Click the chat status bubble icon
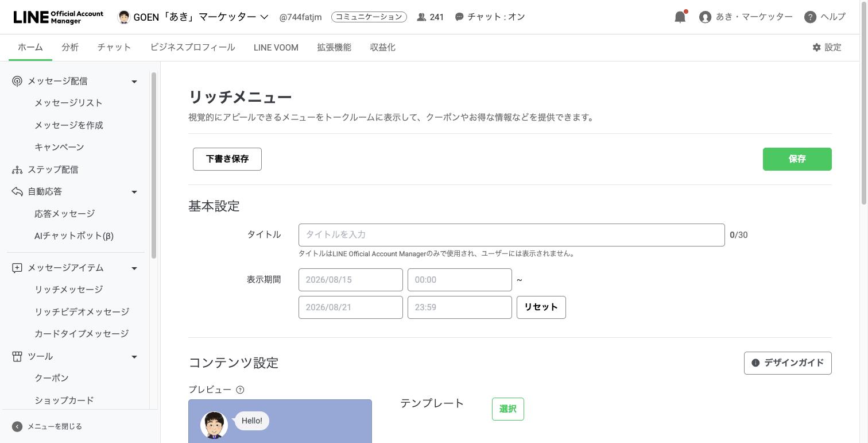 (459, 17)
